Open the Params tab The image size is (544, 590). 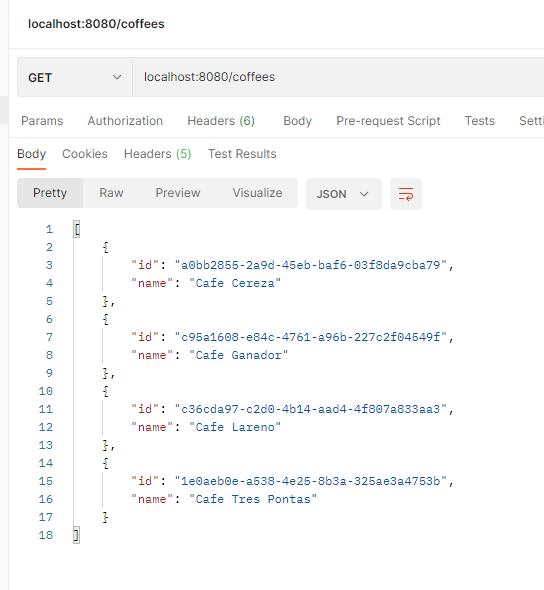click(x=42, y=121)
